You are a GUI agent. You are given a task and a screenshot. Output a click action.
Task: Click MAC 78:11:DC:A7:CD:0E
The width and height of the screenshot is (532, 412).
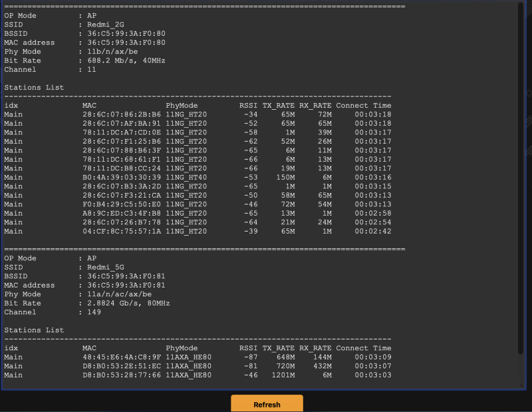coord(122,132)
